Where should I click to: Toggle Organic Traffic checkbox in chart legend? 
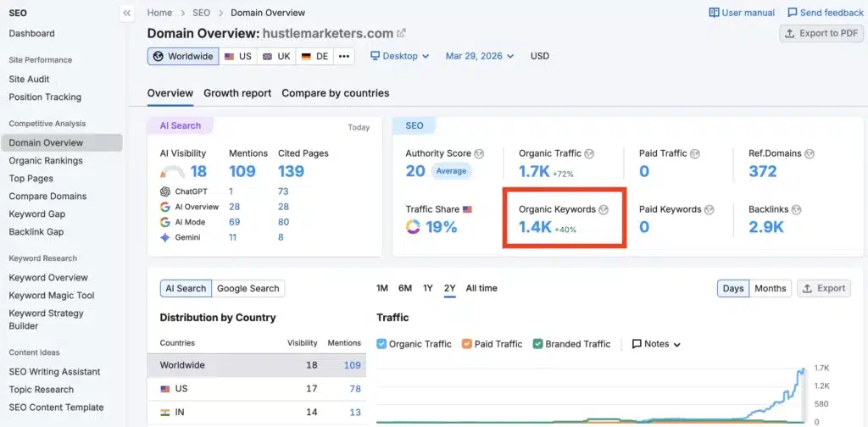click(381, 344)
